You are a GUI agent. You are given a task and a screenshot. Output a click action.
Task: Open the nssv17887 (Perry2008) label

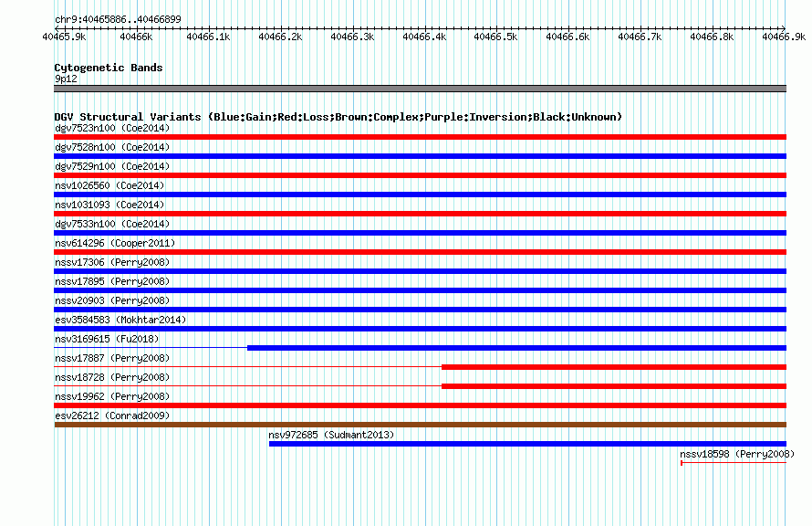(x=112, y=358)
